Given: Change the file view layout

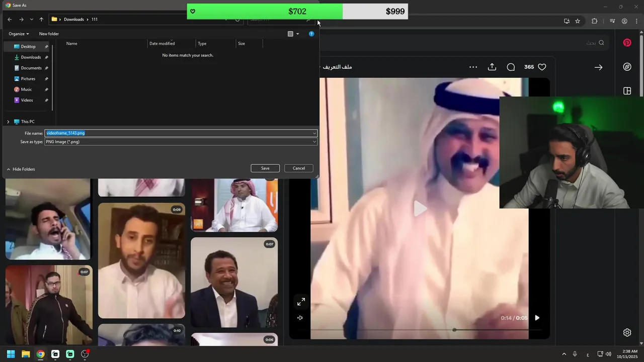Looking at the screenshot, I should point(290,34).
